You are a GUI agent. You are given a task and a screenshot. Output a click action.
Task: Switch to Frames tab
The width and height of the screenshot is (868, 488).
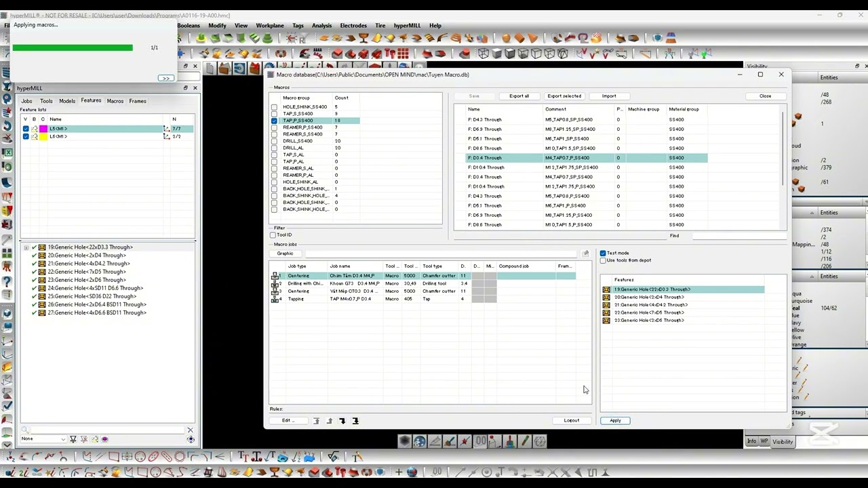[x=138, y=101]
